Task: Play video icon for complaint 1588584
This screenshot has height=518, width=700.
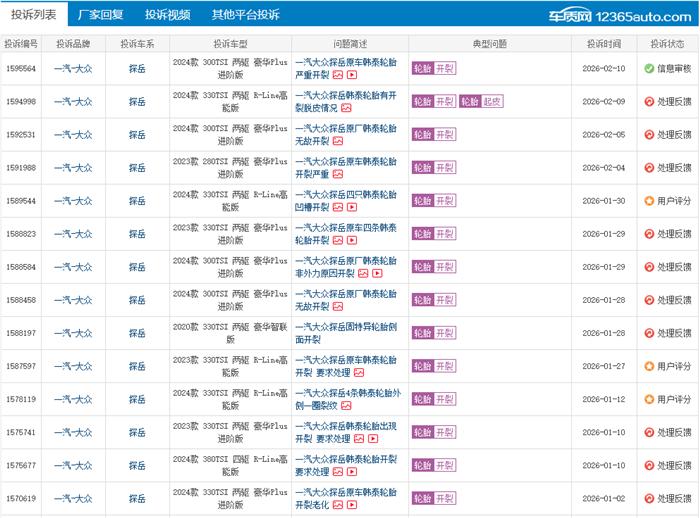Action: 379,273
